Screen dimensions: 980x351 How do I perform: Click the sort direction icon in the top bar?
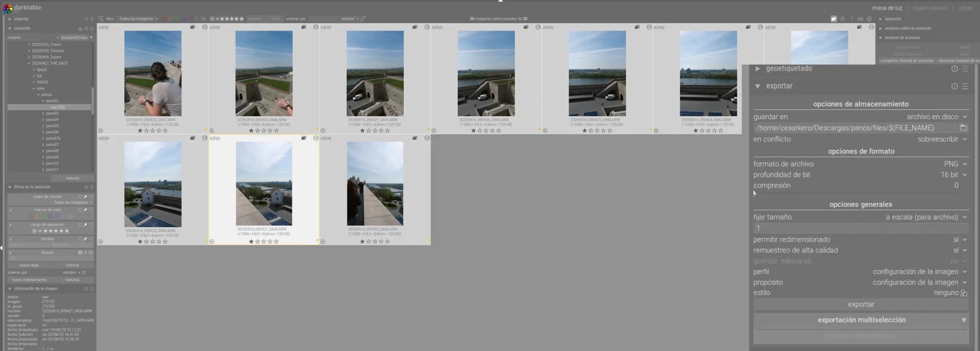click(363, 19)
